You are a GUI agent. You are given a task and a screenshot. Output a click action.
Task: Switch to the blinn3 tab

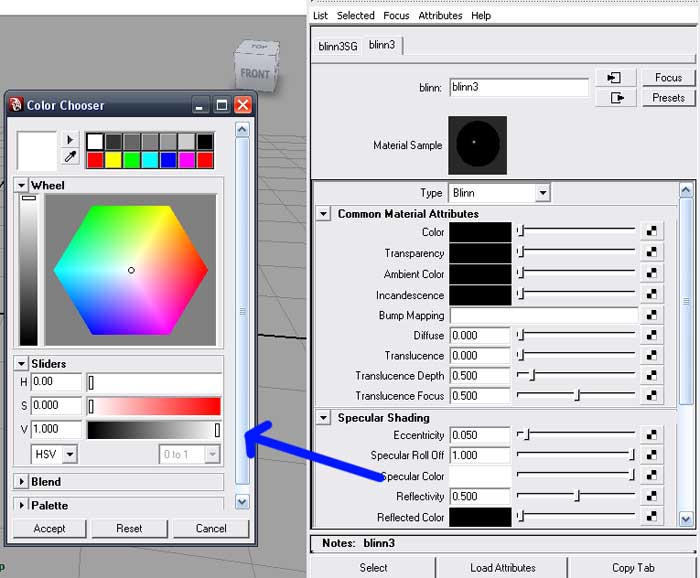pyautogui.click(x=382, y=45)
